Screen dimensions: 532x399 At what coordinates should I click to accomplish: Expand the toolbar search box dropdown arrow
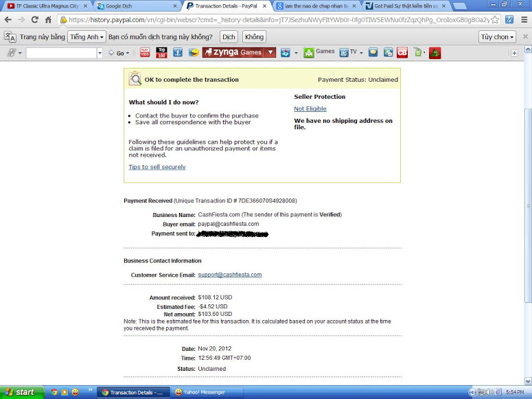[x=100, y=53]
